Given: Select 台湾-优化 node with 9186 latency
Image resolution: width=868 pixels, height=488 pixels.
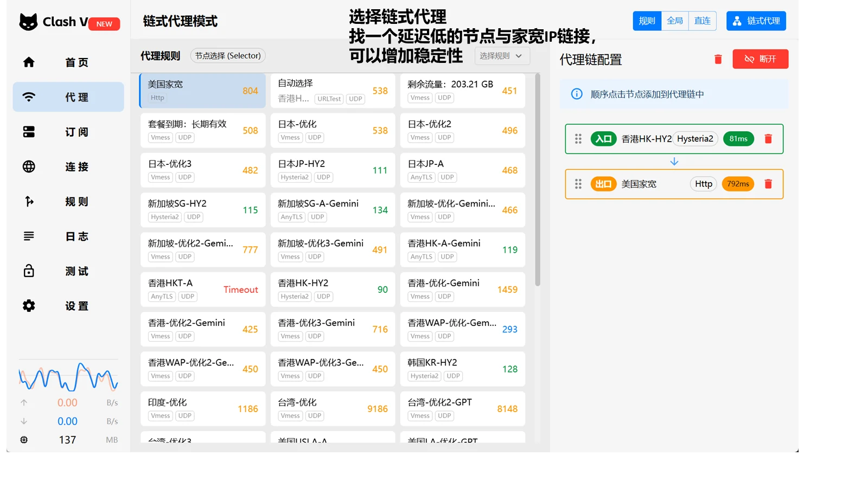Looking at the screenshot, I should point(333,408).
